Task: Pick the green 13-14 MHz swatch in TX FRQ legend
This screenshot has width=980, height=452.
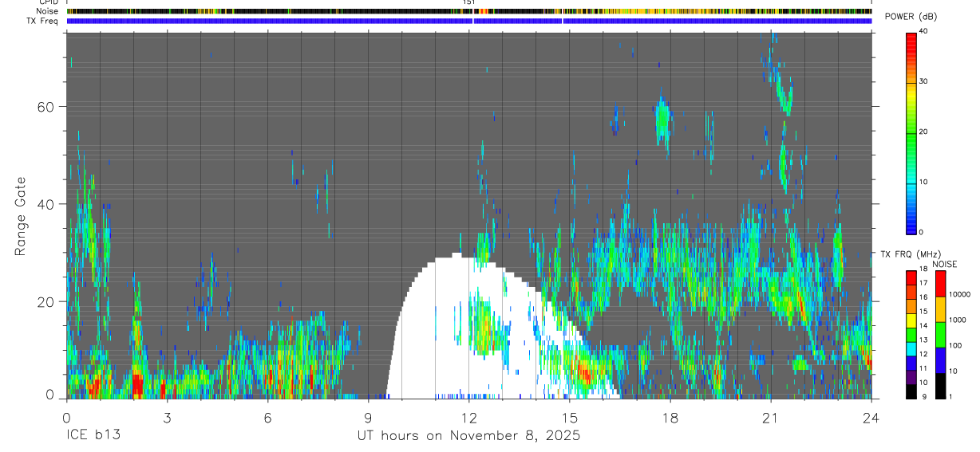Action: [x=911, y=335]
